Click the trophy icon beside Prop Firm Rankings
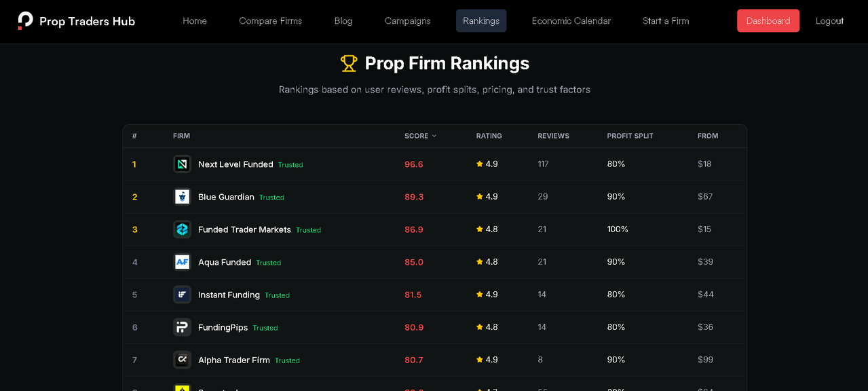The width and height of the screenshot is (868, 391). 349,63
